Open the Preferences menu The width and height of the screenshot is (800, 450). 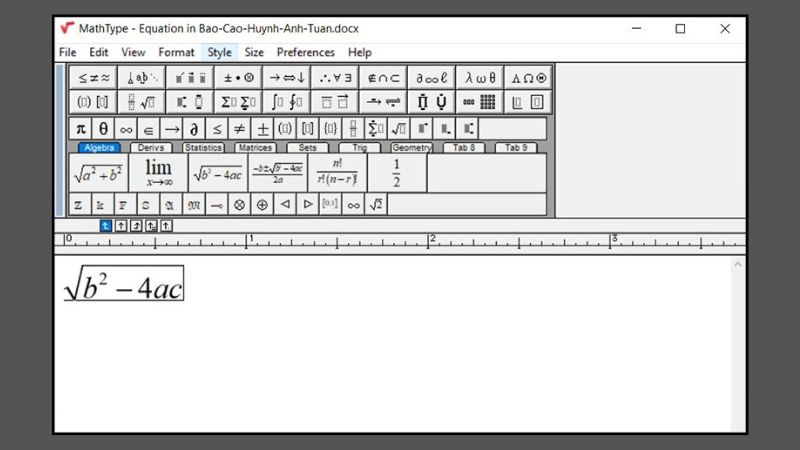[305, 52]
